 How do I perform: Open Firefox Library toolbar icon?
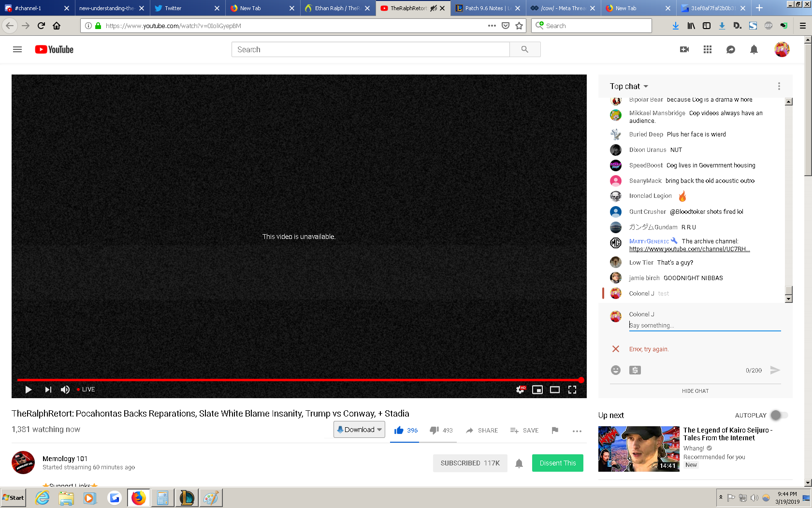tap(691, 26)
